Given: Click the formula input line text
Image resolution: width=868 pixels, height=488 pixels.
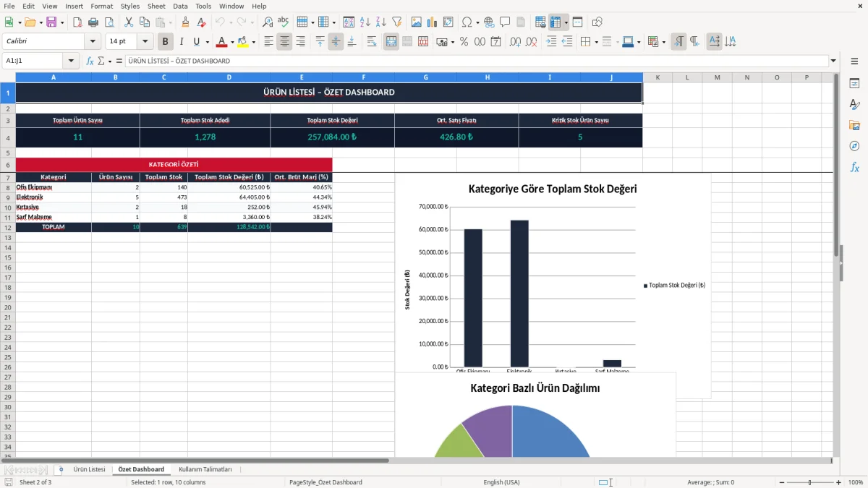Looking at the screenshot, I should (179, 61).
